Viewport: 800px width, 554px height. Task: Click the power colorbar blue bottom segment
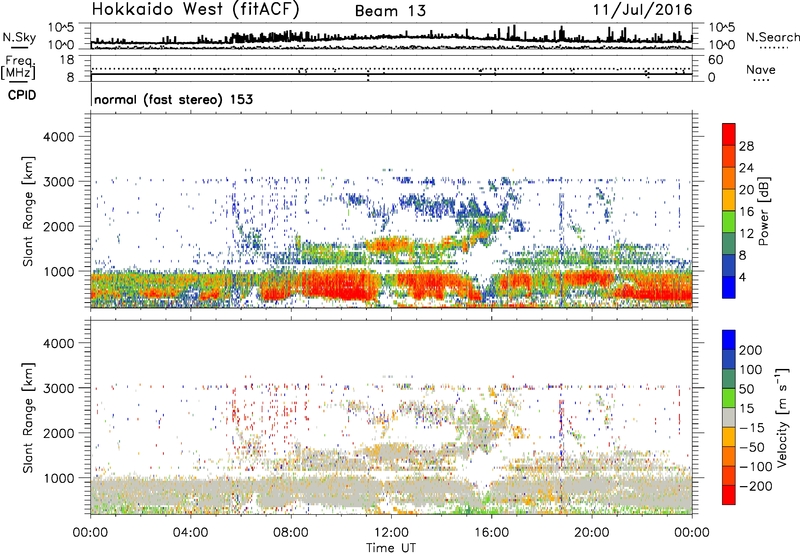pos(729,288)
